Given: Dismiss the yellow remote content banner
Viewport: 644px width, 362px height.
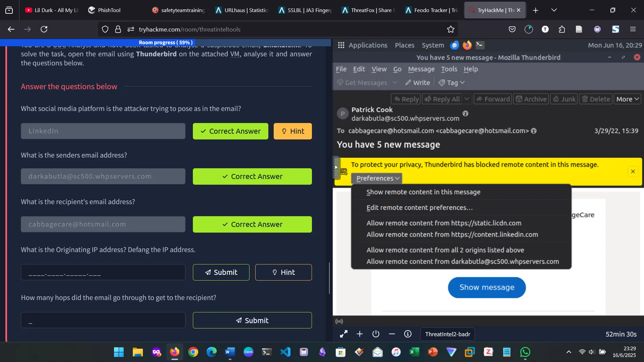Looking at the screenshot, I should click(633, 171).
